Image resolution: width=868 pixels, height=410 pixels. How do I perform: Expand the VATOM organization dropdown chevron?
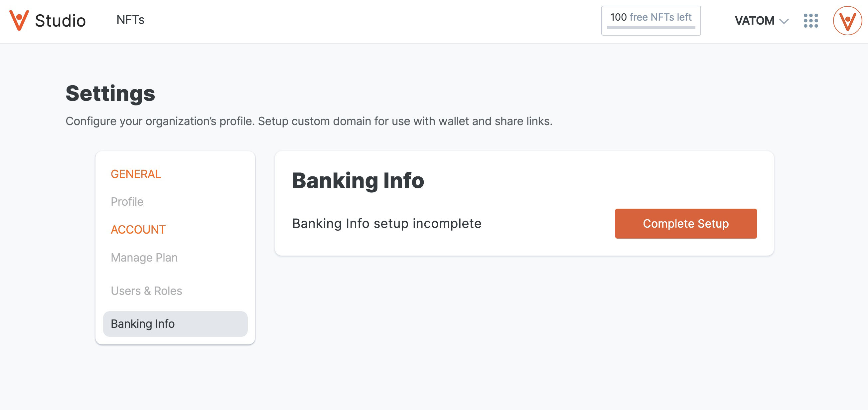coord(784,21)
